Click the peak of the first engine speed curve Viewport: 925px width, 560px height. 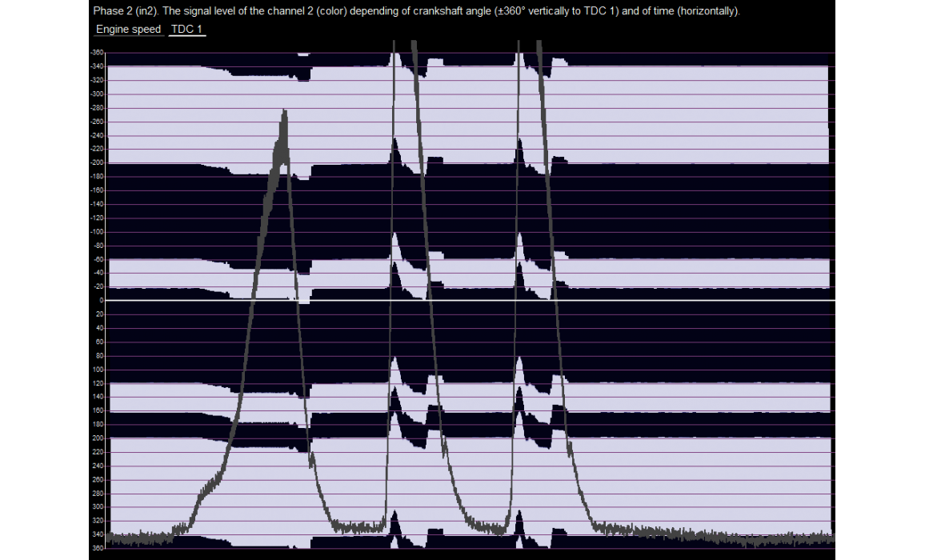(x=284, y=113)
